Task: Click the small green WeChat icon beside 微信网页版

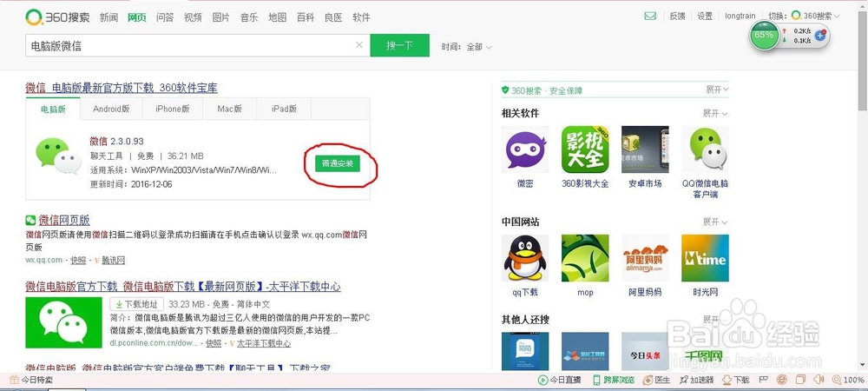Action: pos(30,221)
